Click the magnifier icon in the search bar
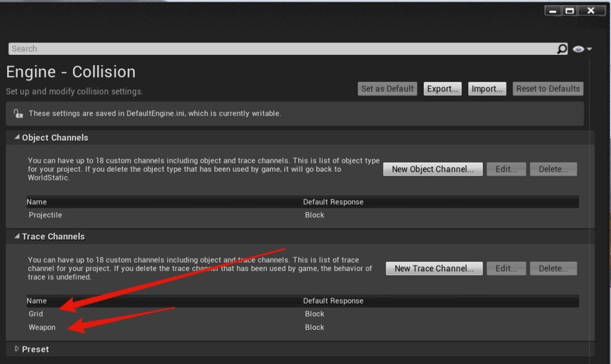This screenshot has width=611, height=364. point(561,49)
